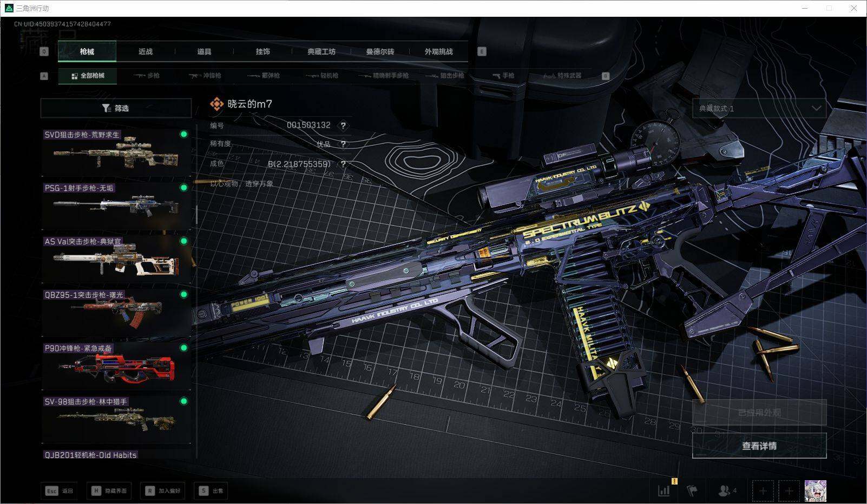Open the 枪械 (Firearms) tab
Screen dimensions: 867x504
[87, 51]
